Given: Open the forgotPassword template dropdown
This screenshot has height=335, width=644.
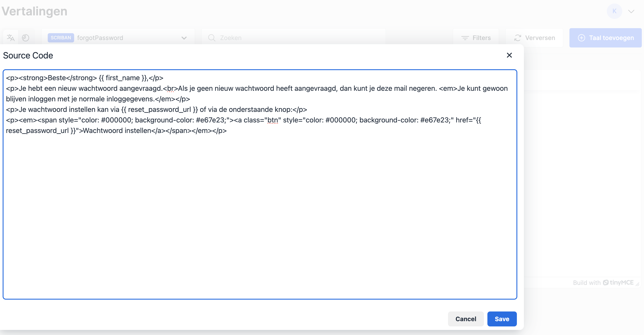Looking at the screenshot, I should coord(100,38).
